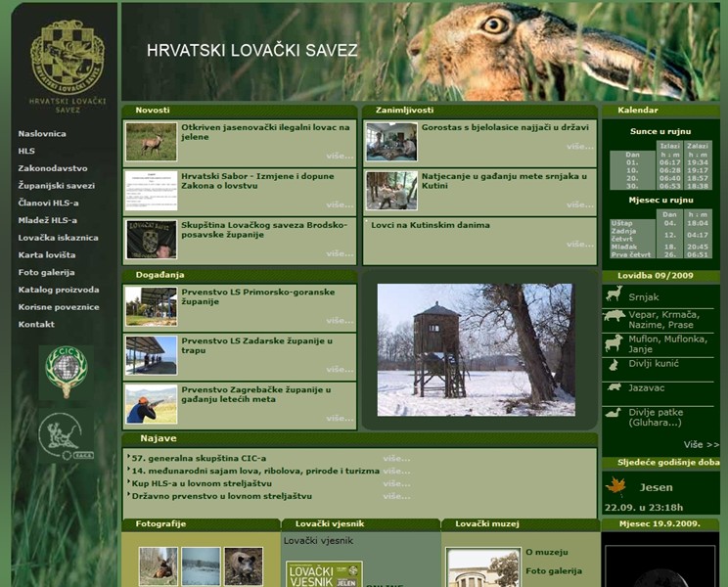
Task: Open Mladež HLS-a page
Action: tap(48, 220)
